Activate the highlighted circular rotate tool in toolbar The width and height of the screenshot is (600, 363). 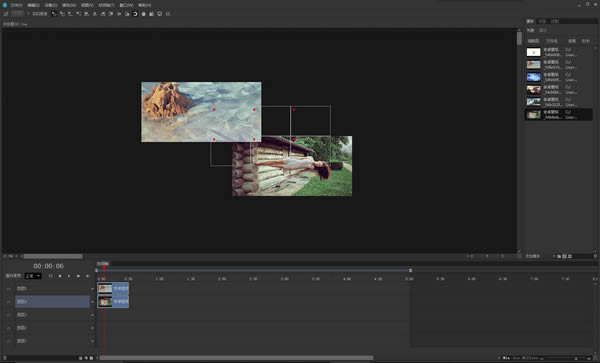pos(135,14)
